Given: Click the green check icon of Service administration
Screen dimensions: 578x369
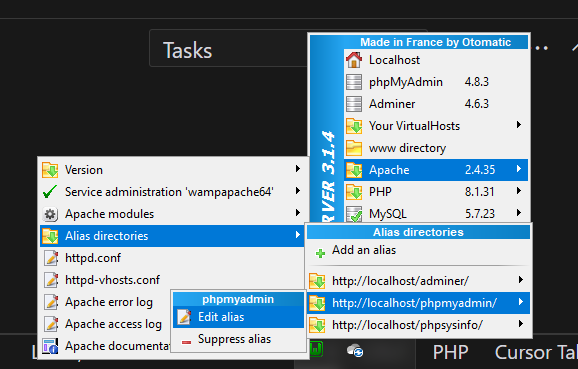Looking at the screenshot, I should coord(50,192).
